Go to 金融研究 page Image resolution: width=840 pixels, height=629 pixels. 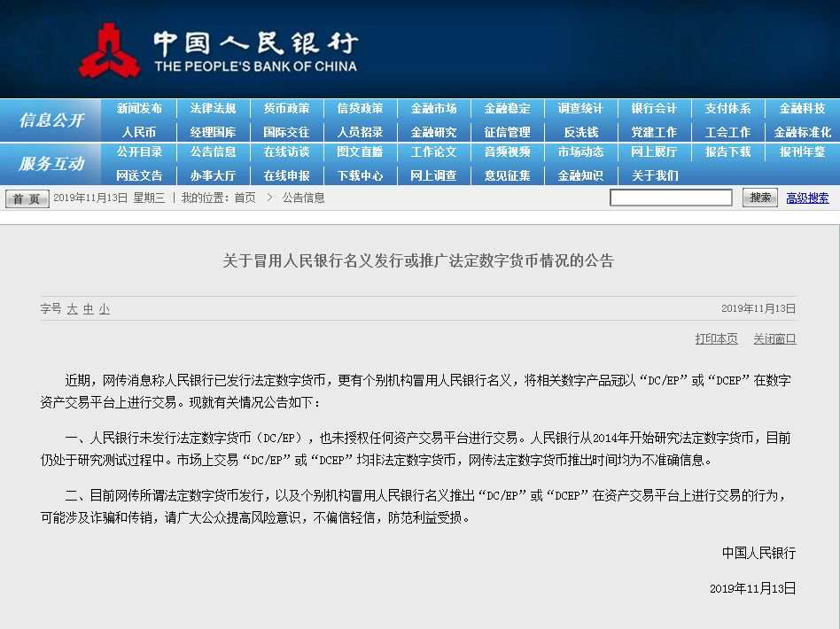[433, 132]
